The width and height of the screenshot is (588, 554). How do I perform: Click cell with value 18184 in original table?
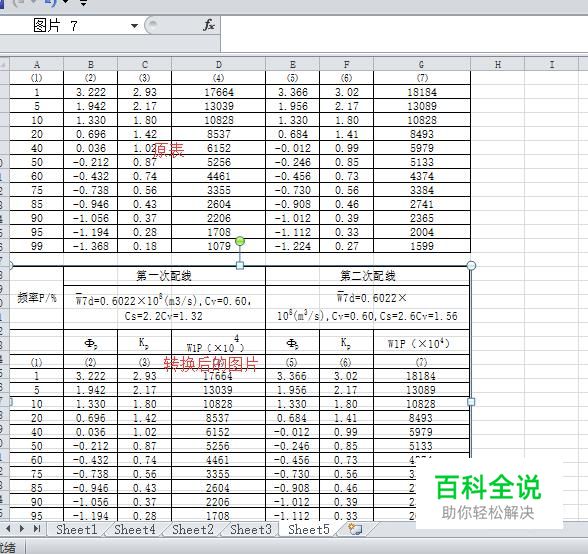coord(422,92)
